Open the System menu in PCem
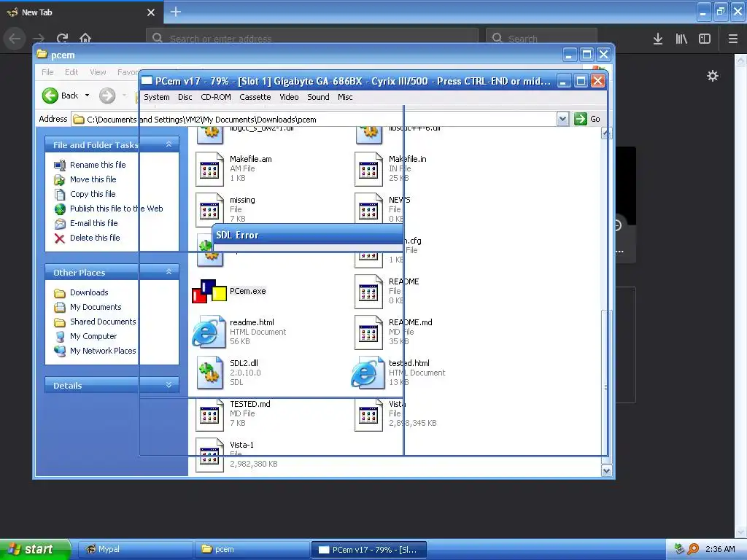Screen dimensions: 747x560 [156, 97]
